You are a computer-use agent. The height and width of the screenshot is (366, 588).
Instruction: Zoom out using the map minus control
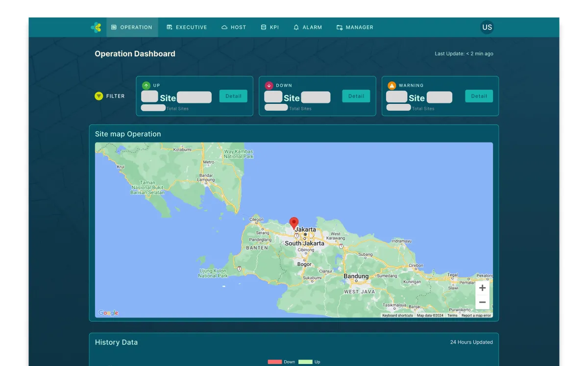coord(482,302)
